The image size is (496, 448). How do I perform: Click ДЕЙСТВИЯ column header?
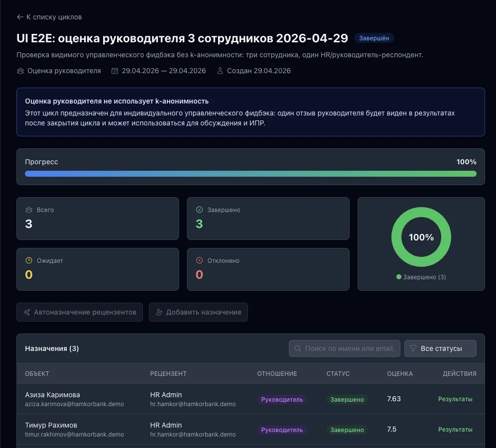pos(459,374)
